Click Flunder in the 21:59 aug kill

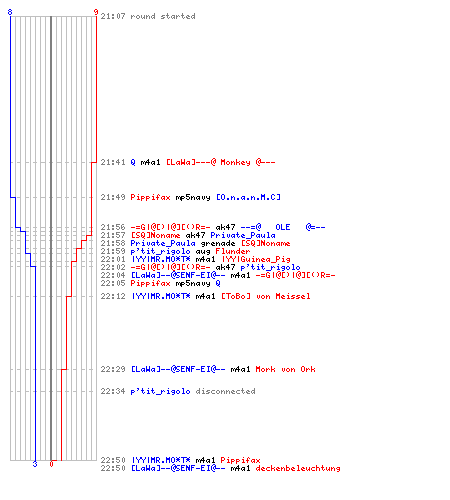(x=233, y=251)
